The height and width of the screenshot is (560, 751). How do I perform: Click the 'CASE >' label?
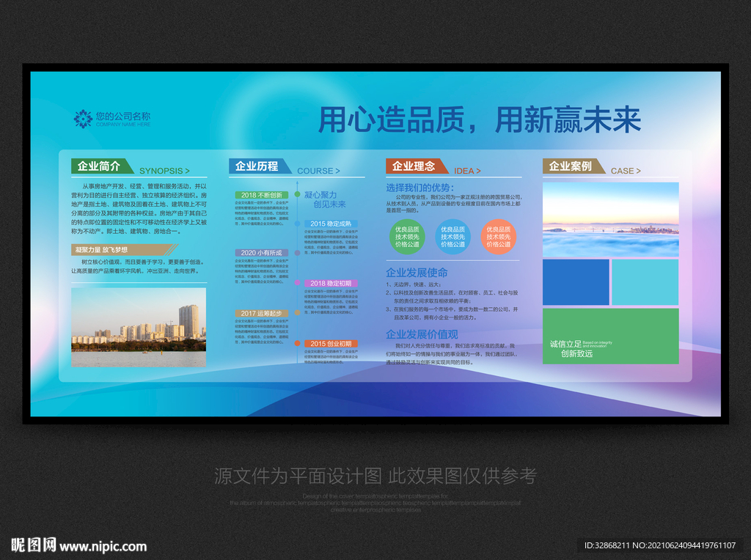[x=626, y=171]
